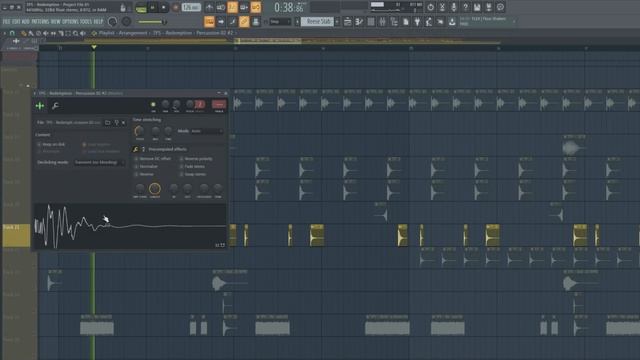Click the tempo tapper icon

(x=429, y=22)
